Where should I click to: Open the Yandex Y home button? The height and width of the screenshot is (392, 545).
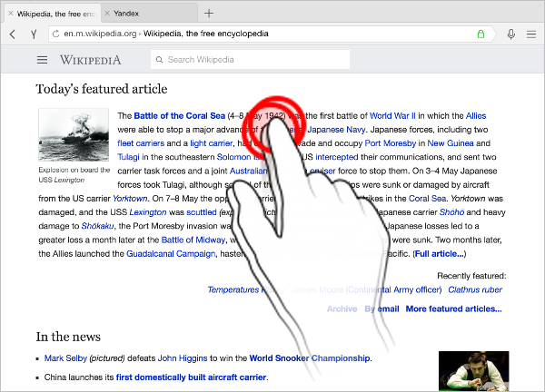pos(34,34)
